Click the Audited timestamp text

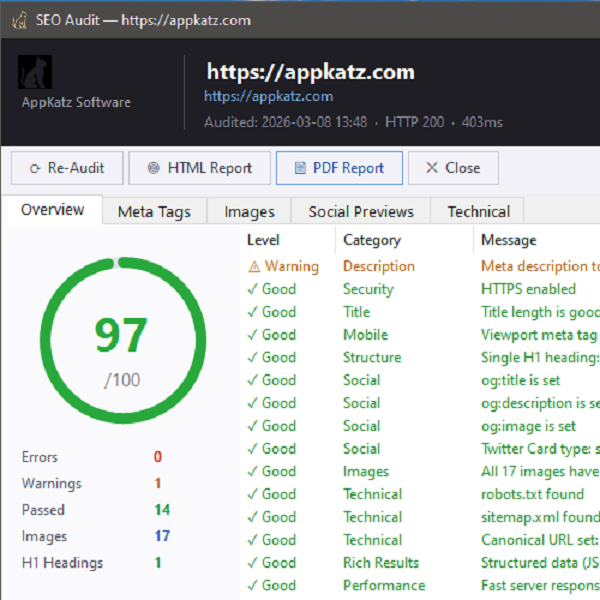285,122
